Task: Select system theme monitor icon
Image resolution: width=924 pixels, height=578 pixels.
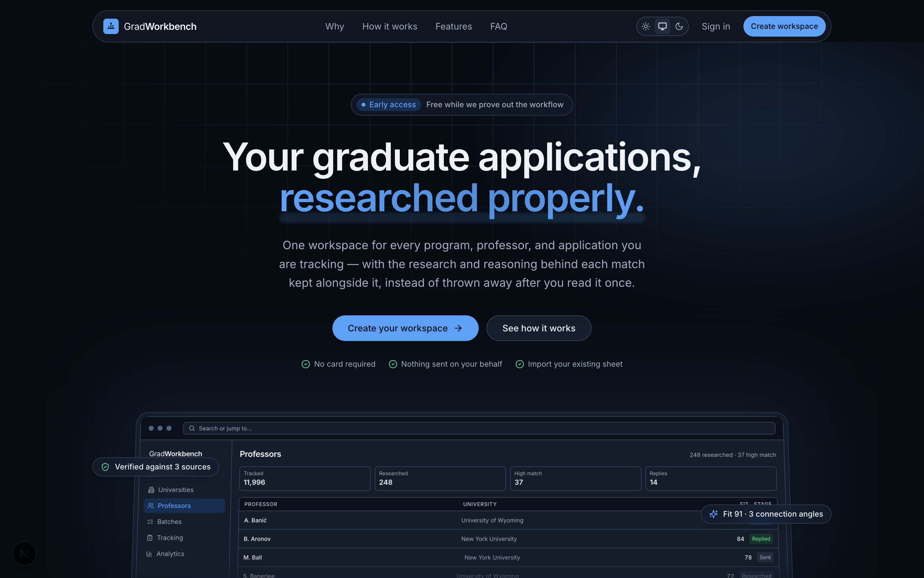Action: [x=663, y=26]
